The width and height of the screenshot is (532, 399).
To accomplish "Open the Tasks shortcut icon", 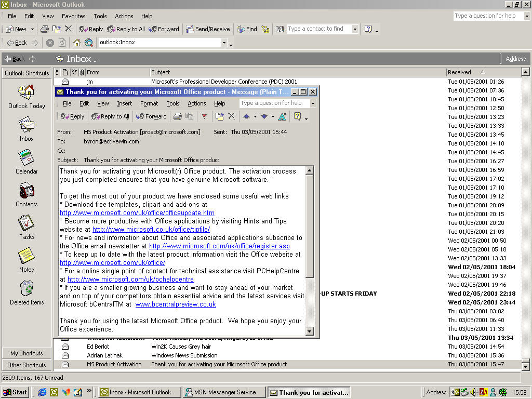I will pyautogui.click(x=26, y=223).
